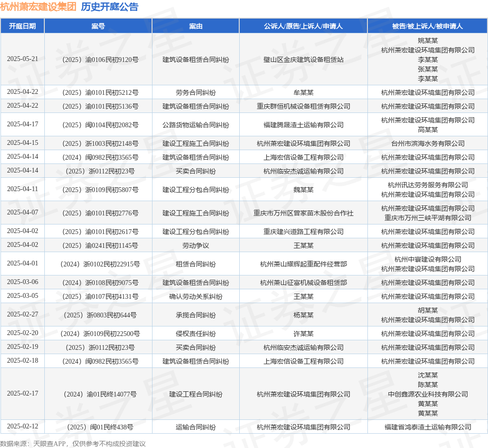Select the date cell 2025-03-06
This screenshot has width=488, height=448.
22,282
